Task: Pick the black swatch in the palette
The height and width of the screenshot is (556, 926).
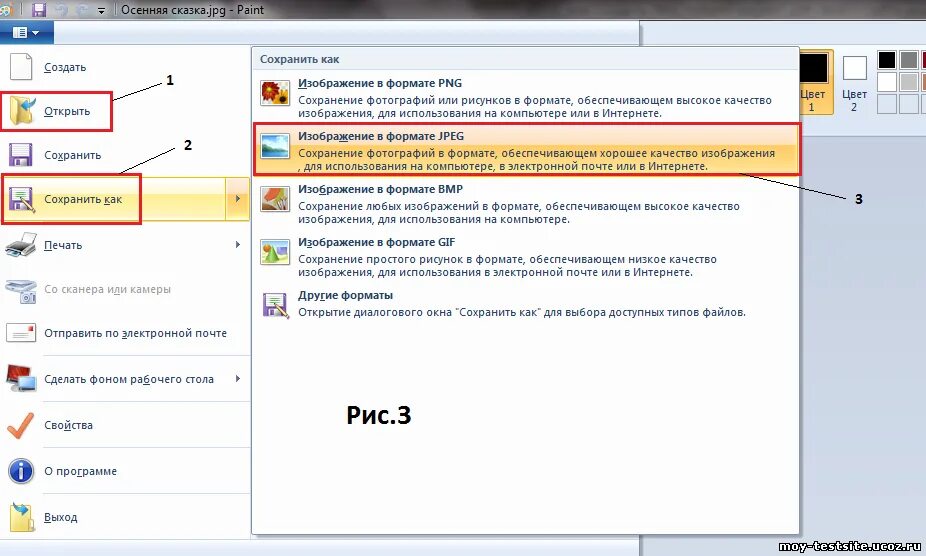Action: coord(886,60)
